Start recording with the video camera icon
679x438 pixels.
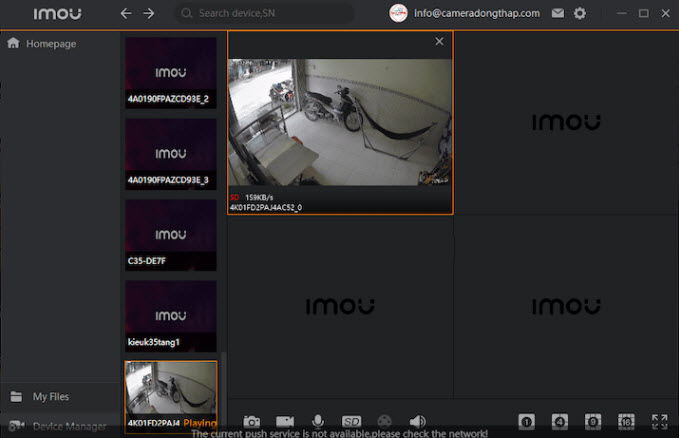tap(285, 422)
